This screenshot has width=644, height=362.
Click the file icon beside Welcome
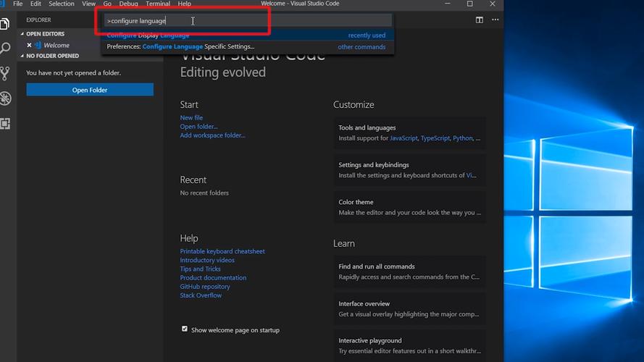tap(38, 45)
